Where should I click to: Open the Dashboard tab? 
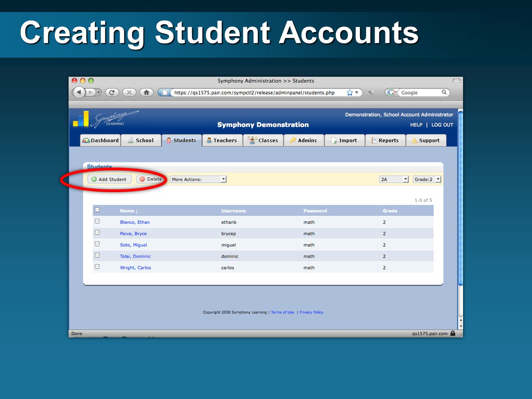(101, 140)
